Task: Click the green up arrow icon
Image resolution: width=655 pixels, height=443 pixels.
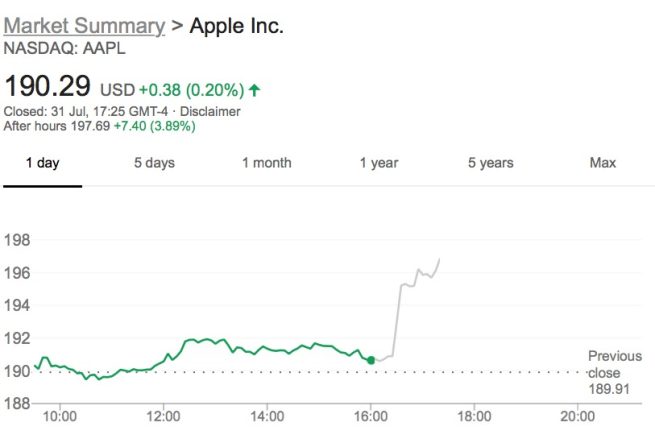Action: [x=254, y=91]
